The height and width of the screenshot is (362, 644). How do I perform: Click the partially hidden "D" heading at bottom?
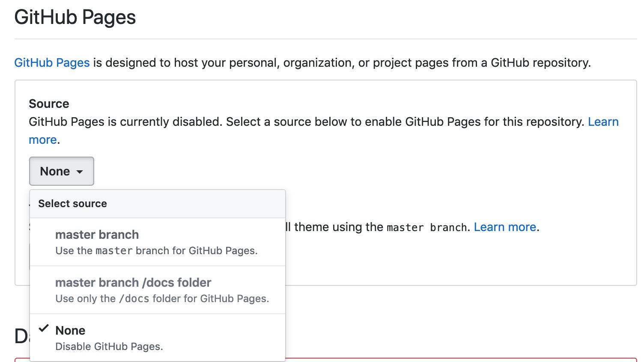point(21,336)
